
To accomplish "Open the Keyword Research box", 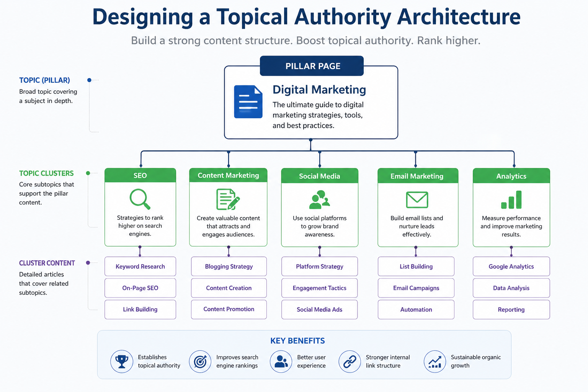I will [140, 266].
